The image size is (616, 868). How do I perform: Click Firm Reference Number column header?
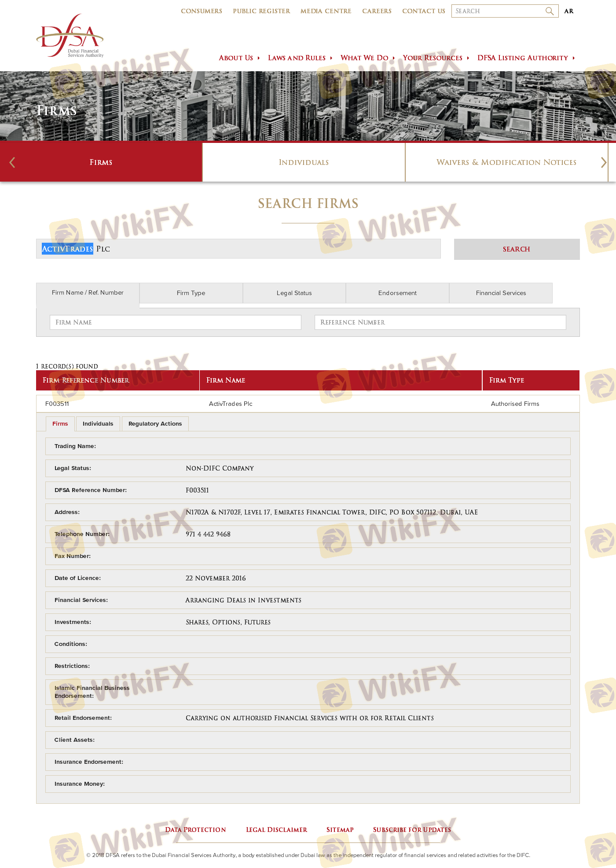(117, 380)
